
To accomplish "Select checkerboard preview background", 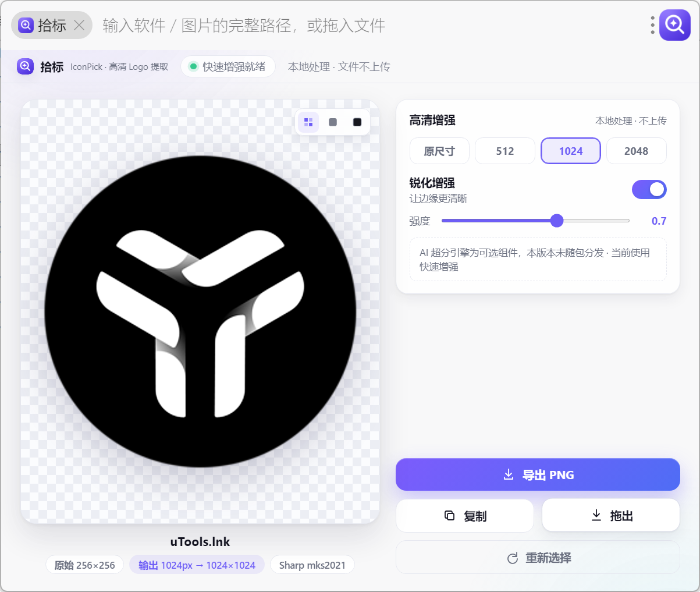I will click(308, 122).
